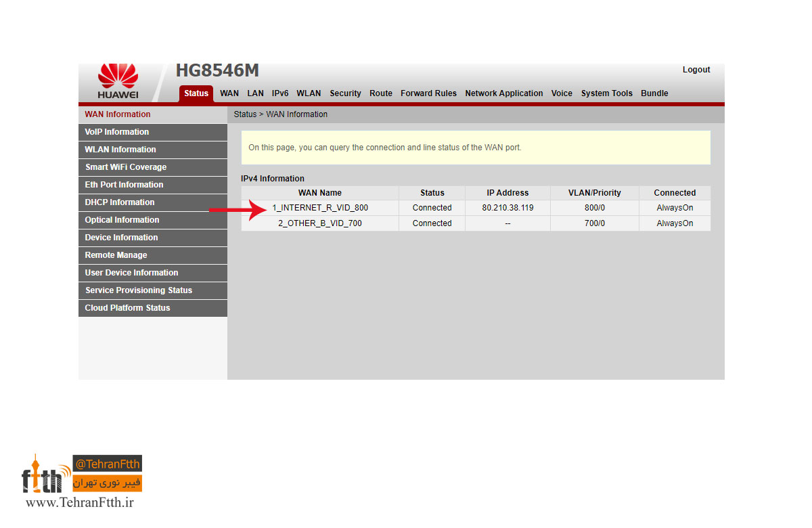Viewport: 812px width, 528px height.
Task: Click the 700/0 VLAN/Priority cell
Action: 595,223
